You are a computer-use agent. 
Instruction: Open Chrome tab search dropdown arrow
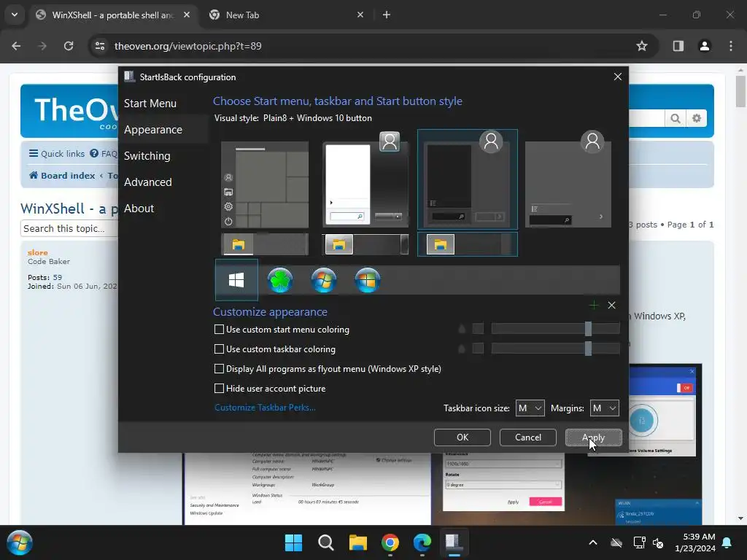pos(15,15)
